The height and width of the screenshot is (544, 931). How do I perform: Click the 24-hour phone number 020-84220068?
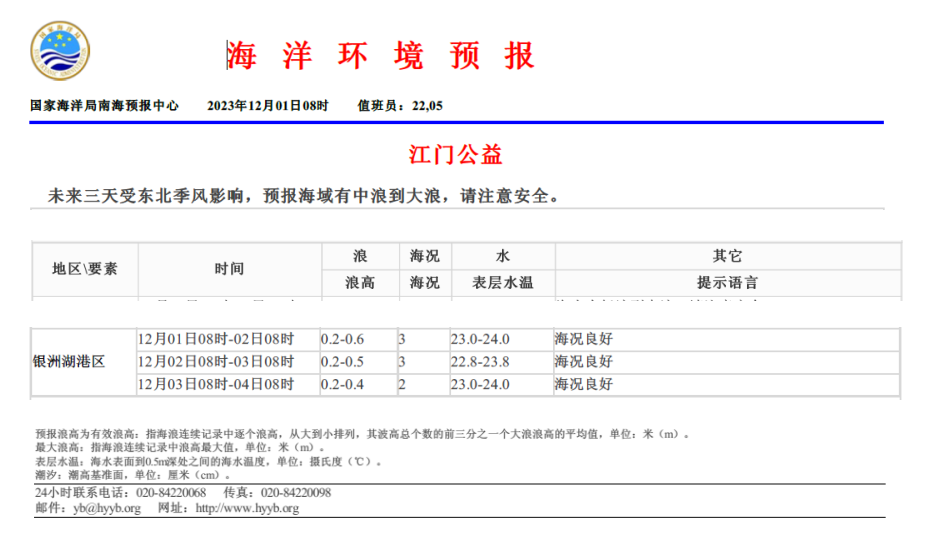(171, 493)
